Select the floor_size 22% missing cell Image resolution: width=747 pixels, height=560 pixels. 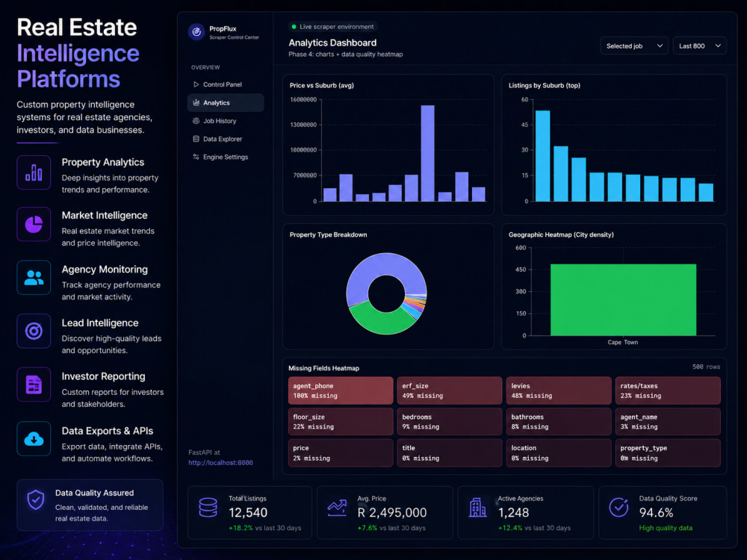[x=341, y=421]
